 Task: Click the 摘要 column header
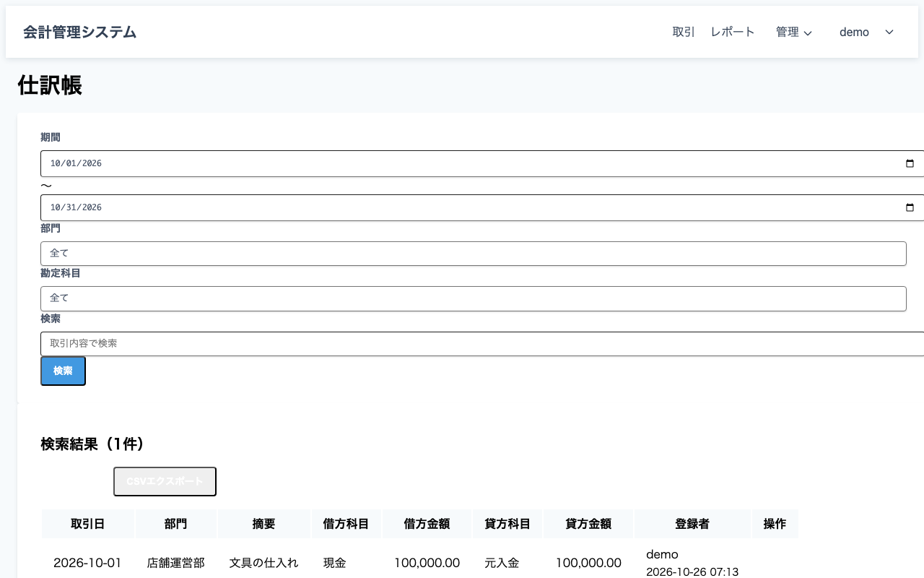pos(264,524)
